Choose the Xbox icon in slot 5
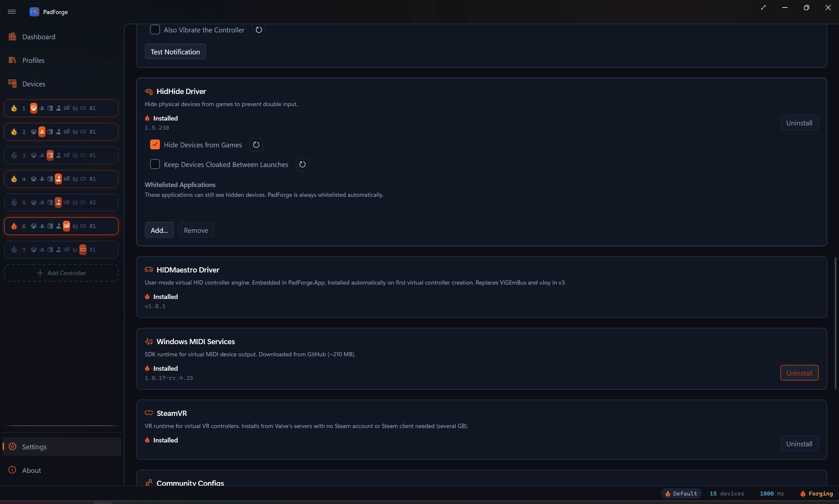 coord(34,202)
